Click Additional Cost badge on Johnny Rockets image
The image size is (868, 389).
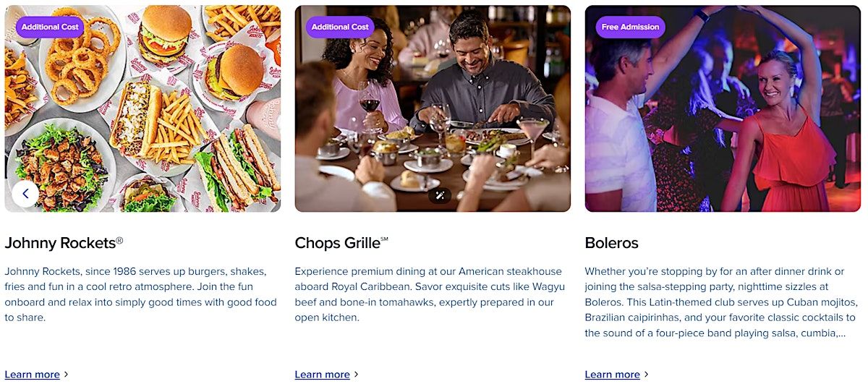[x=50, y=27]
